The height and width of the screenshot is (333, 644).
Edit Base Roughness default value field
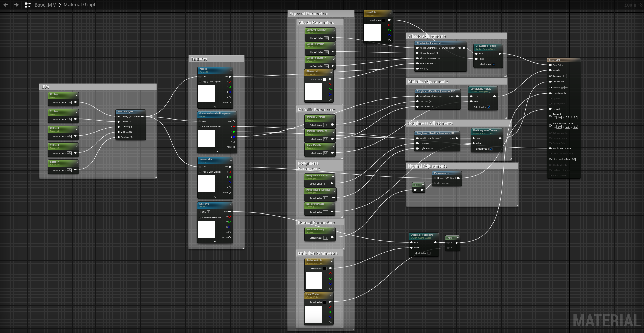(x=326, y=212)
